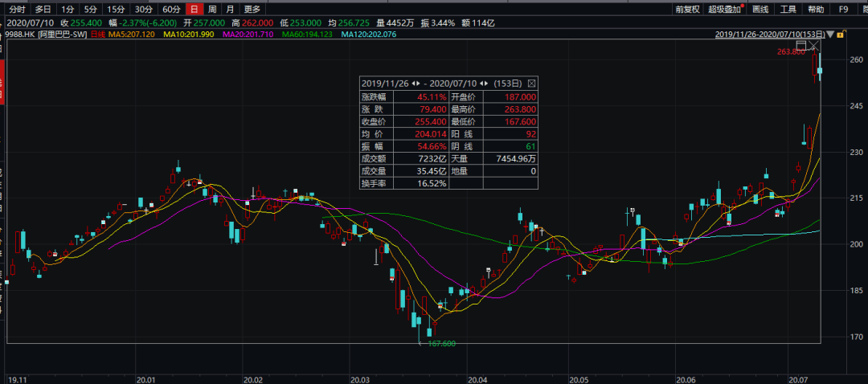This screenshot has height=384, width=868.
Task: Choose the 1分 one-minute period
Action: [x=69, y=10]
